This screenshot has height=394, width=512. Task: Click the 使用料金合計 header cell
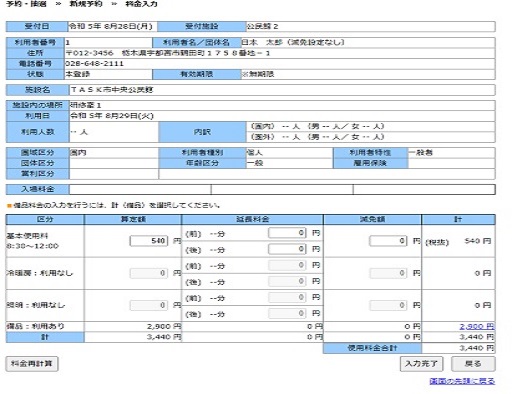(372, 348)
